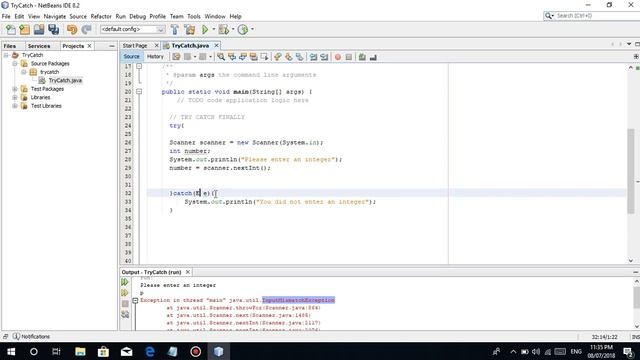Toggle Rectangular Selection icon
640x360 pixels.
pos(264,57)
